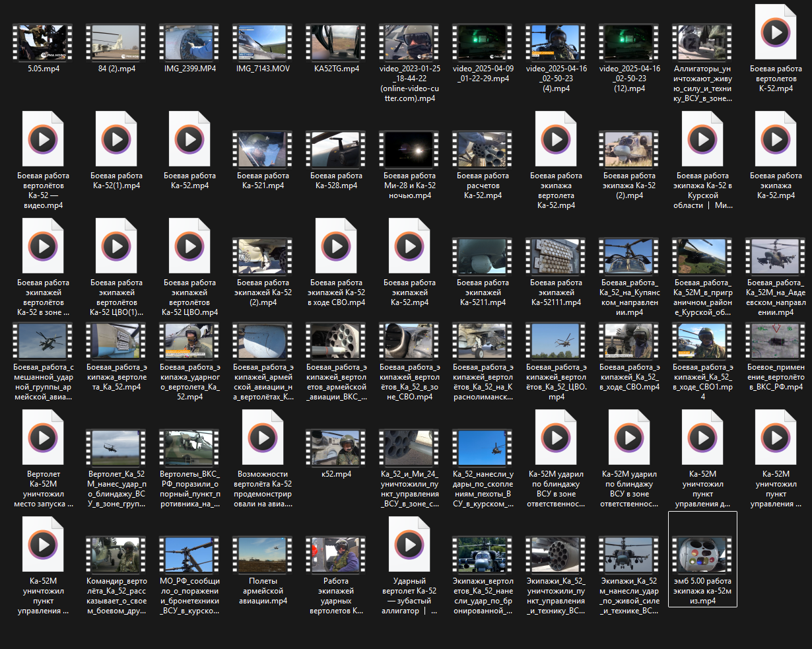Select the Боевая работа экипажа Ка-52.mp4 icon

776,139
